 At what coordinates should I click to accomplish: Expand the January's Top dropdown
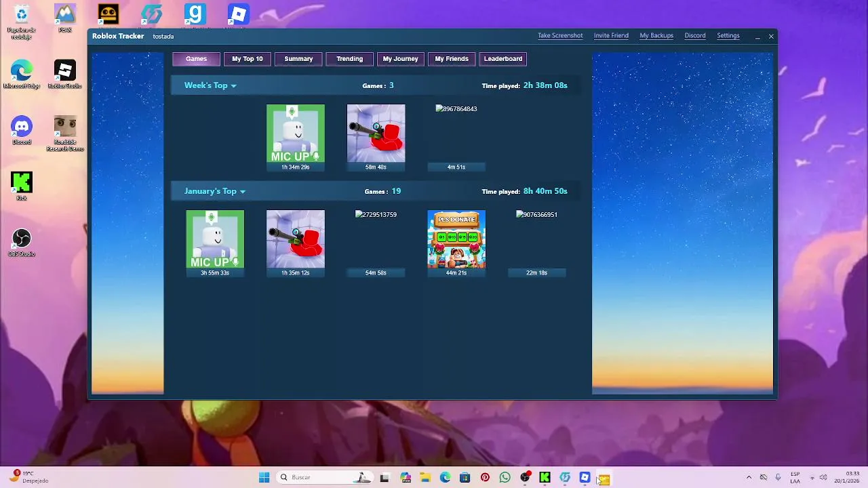pos(215,191)
